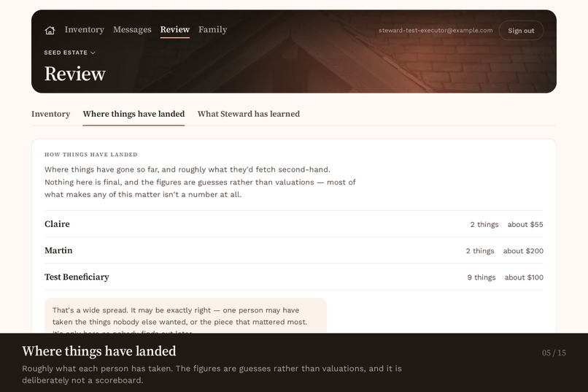The height and width of the screenshot is (392, 588).
Task: Switch to the Inventory sub-tab below the banner
Action: (x=50, y=114)
